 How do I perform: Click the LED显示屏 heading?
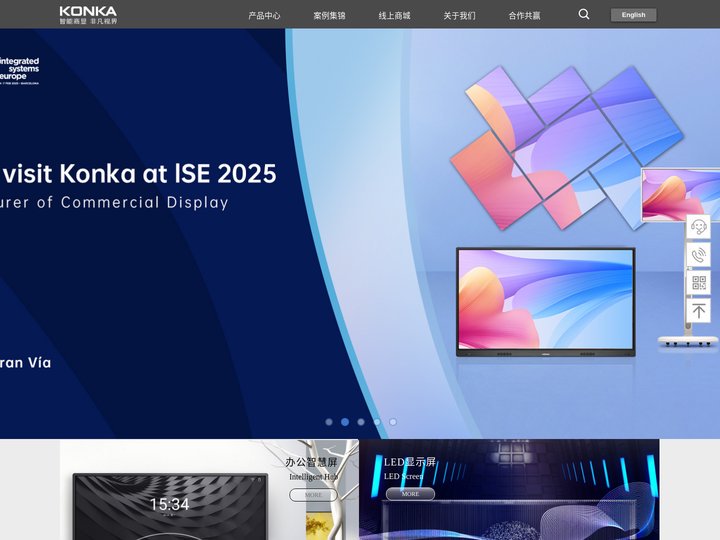(410, 462)
